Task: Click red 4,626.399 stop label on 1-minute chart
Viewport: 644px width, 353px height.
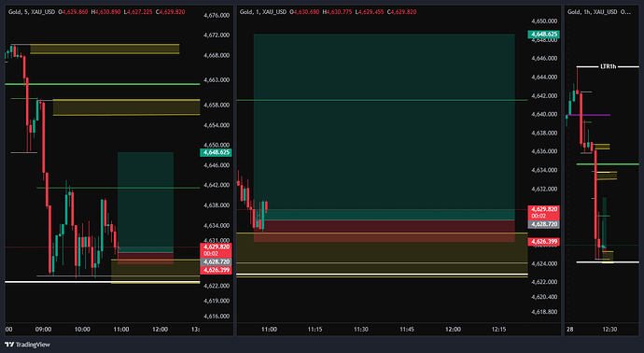Action: point(544,242)
